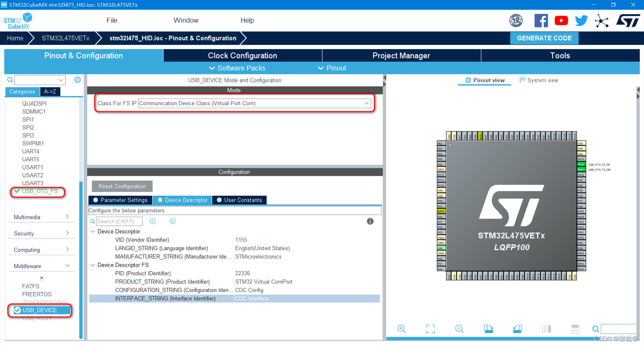The width and height of the screenshot is (644, 345).
Task: Select FREERTOS in Middleware list
Action: pyautogui.click(x=37, y=294)
